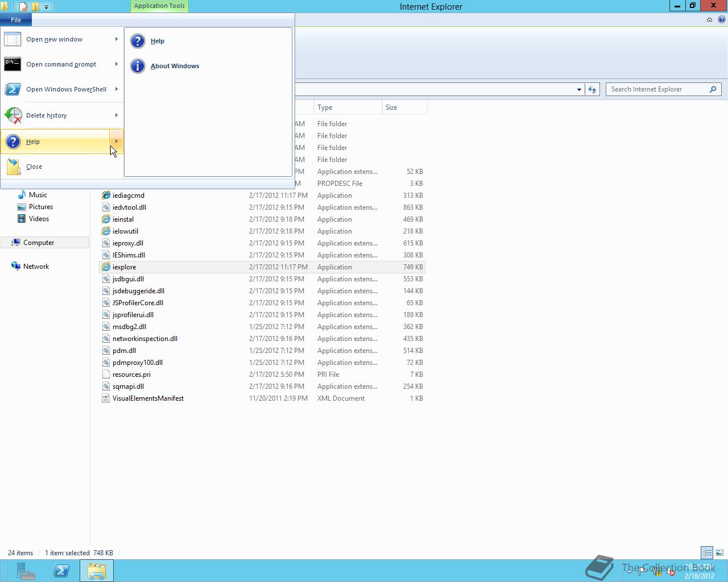Open the ribbon Help question mark icon

(722, 19)
